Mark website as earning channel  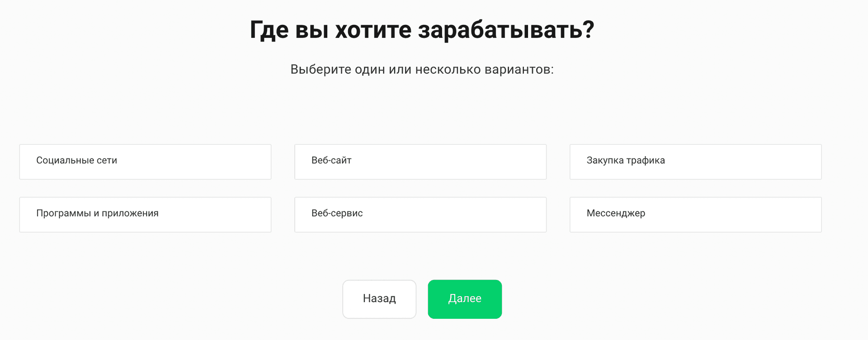click(420, 162)
